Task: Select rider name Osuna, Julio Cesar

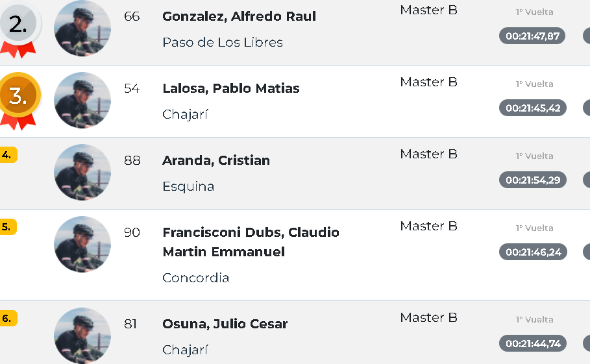Action: pyautogui.click(x=225, y=324)
